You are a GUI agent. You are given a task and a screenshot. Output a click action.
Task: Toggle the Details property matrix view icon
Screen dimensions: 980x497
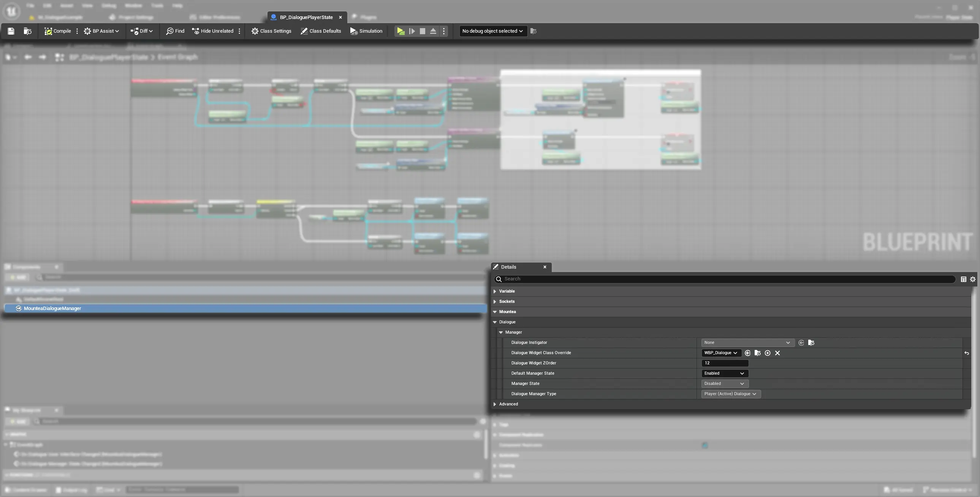coord(963,279)
